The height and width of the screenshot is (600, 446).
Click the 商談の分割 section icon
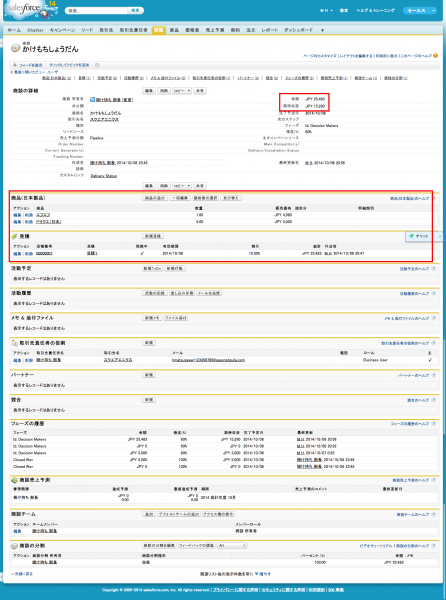point(15,546)
